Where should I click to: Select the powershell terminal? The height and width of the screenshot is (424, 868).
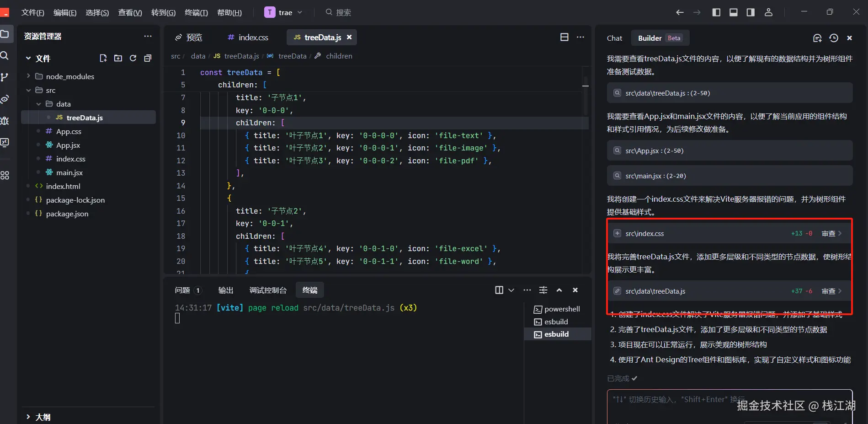(558, 309)
